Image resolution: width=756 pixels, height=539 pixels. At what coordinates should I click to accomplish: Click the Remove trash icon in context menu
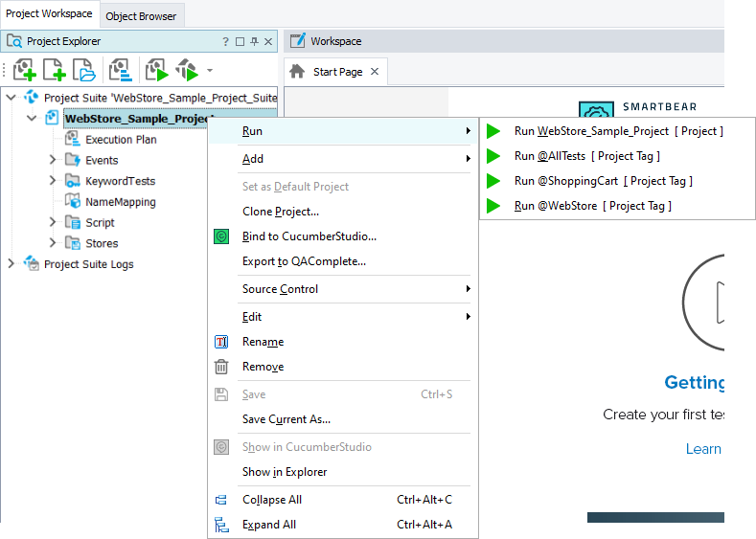click(x=221, y=367)
